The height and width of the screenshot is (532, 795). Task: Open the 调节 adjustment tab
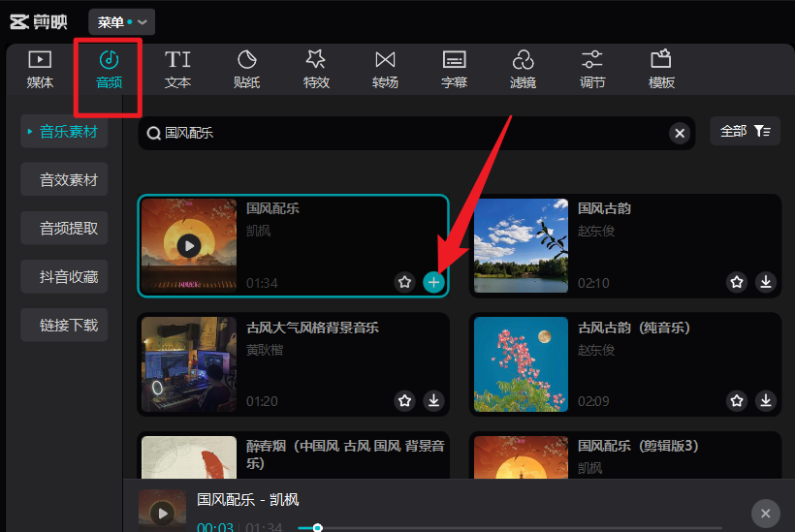[x=592, y=70]
